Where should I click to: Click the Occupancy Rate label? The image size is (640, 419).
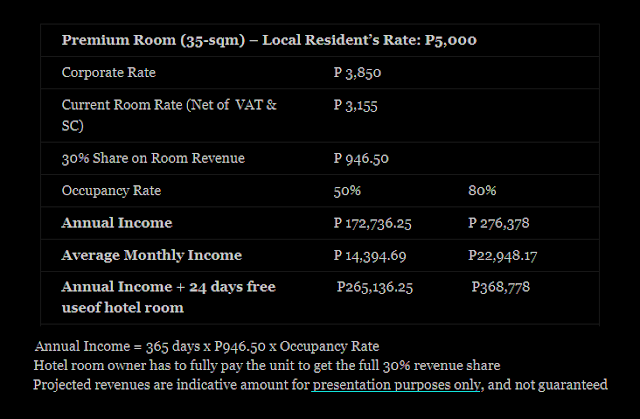(x=111, y=191)
